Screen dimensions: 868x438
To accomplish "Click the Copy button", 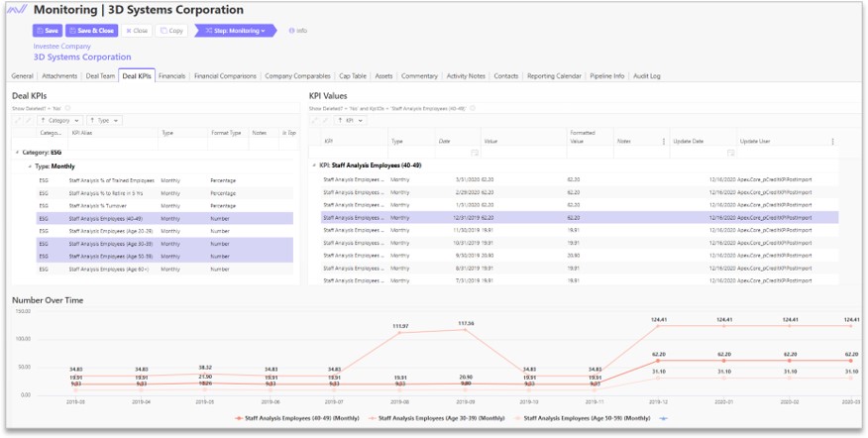I will pyautogui.click(x=171, y=31).
